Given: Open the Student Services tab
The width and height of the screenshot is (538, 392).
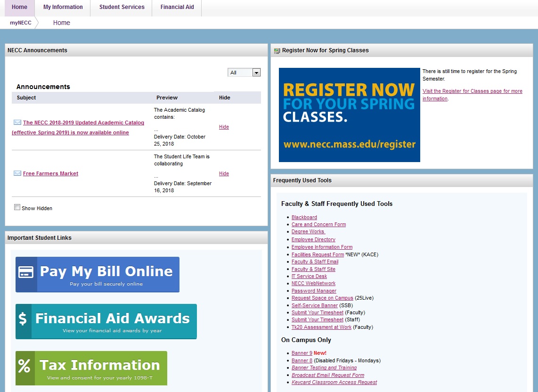Looking at the screenshot, I should [122, 7].
